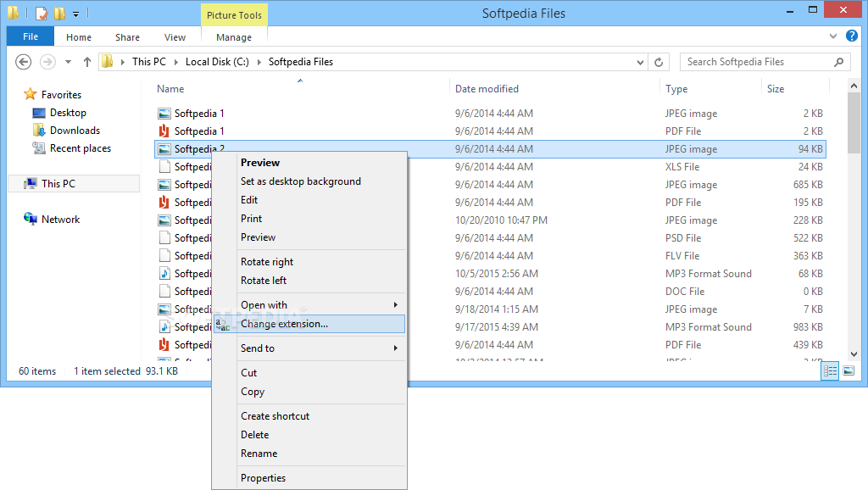Switch to Large icons view icon
This screenshot has width=868, height=490.
point(849,371)
